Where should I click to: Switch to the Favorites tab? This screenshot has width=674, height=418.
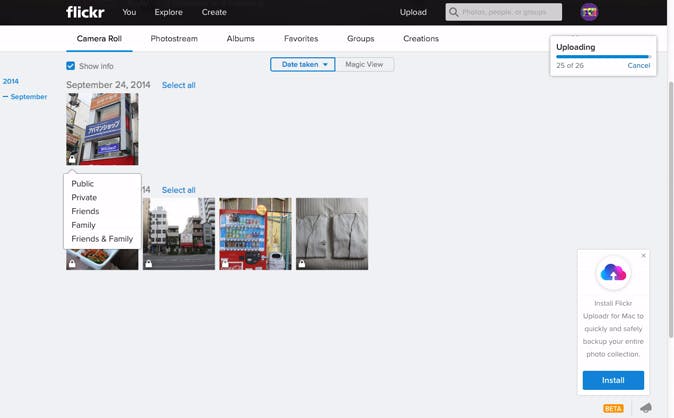click(301, 39)
